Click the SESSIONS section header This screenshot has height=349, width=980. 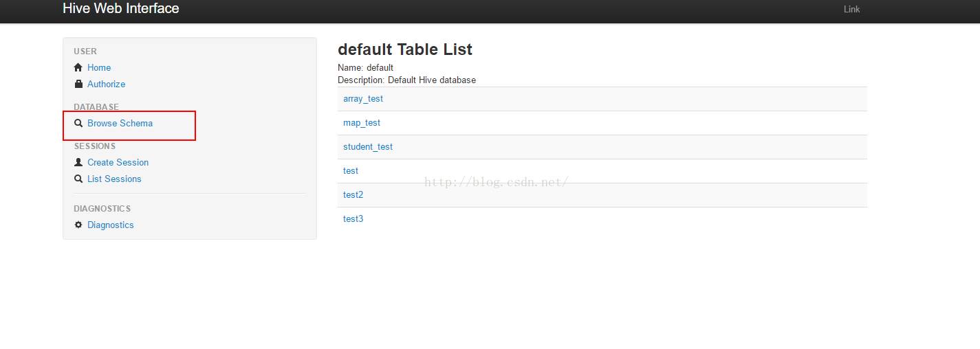point(95,146)
